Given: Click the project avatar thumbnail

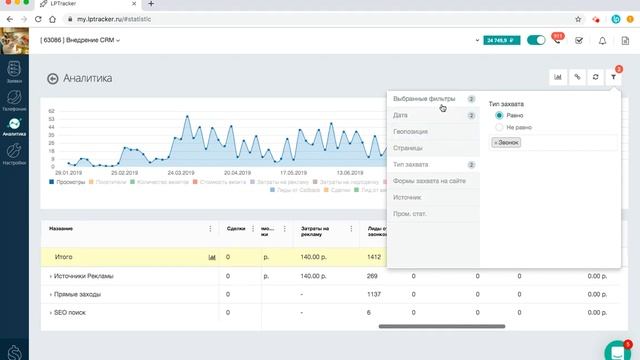Looking at the screenshot, I should pyautogui.click(x=14, y=41).
